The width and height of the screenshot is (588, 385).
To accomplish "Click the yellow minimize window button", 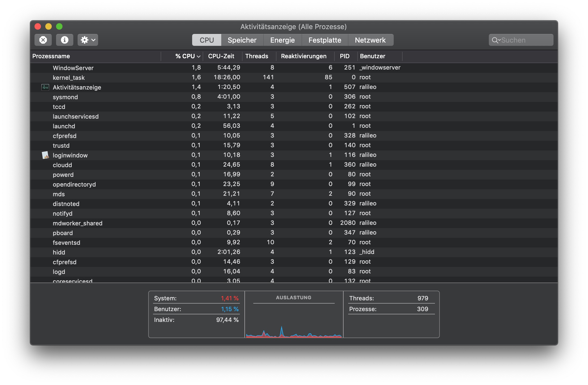I will pos(49,26).
